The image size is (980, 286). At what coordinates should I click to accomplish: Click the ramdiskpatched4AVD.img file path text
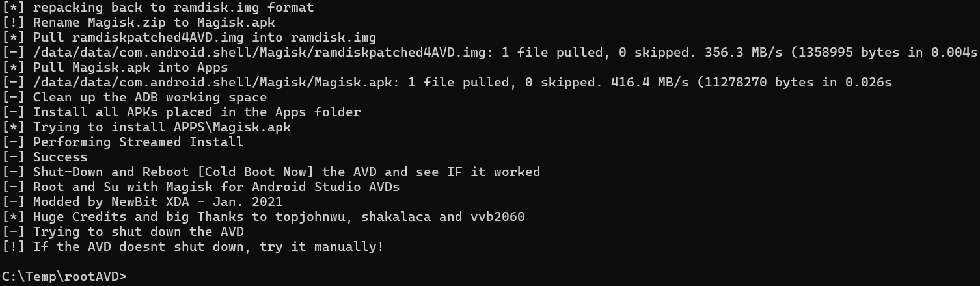point(260,53)
